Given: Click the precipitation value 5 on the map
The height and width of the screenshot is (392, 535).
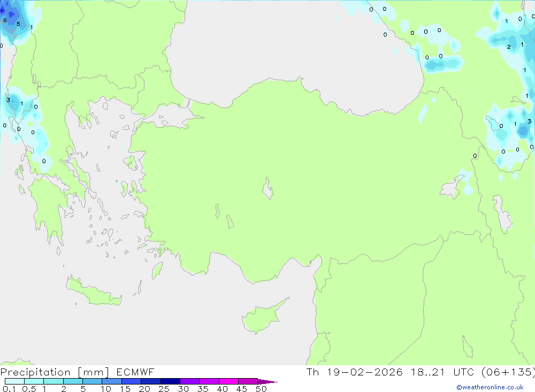Looking at the screenshot, I should click(x=18, y=24).
